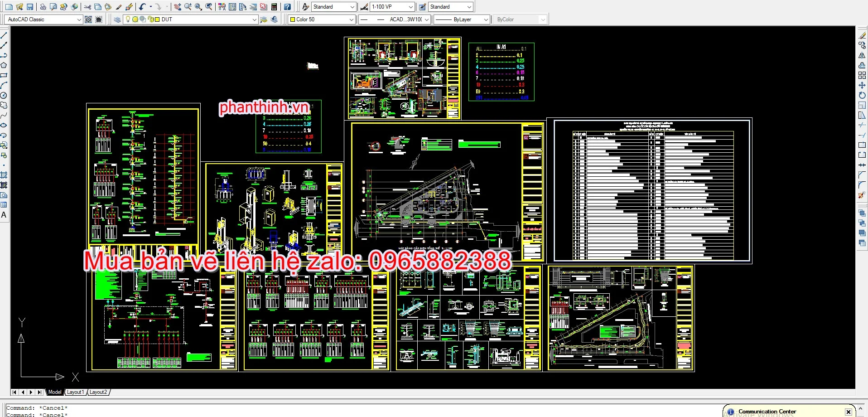
Task: Click Communication Center info balloon
Action: coord(730,412)
